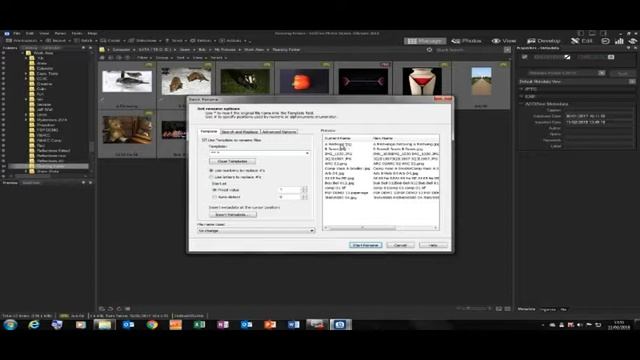
Task: Open the Filter dropdown above thumbnails
Action: (x=143, y=58)
